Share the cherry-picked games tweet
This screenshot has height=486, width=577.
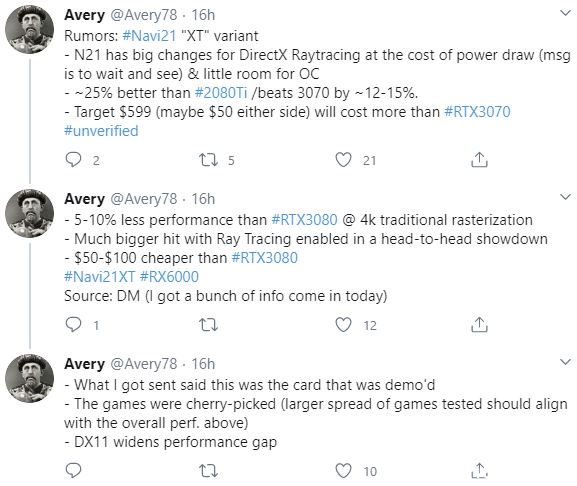click(x=479, y=470)
